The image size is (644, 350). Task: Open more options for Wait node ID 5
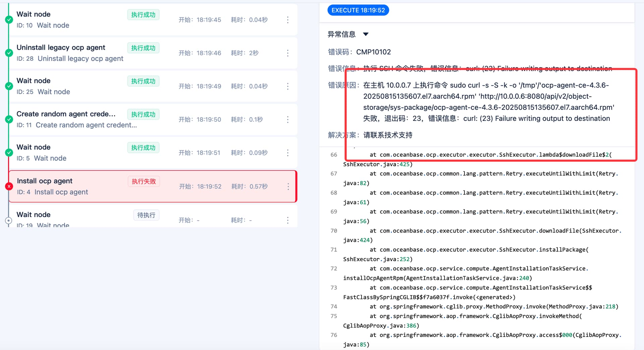click(x=287, y=153)
